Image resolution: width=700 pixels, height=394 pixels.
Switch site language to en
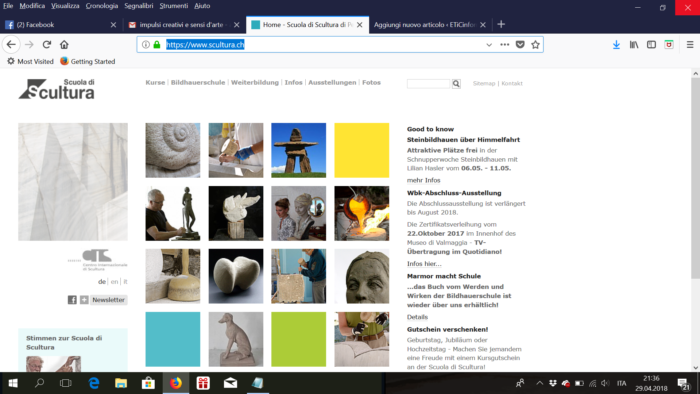(x=114, y=282)
